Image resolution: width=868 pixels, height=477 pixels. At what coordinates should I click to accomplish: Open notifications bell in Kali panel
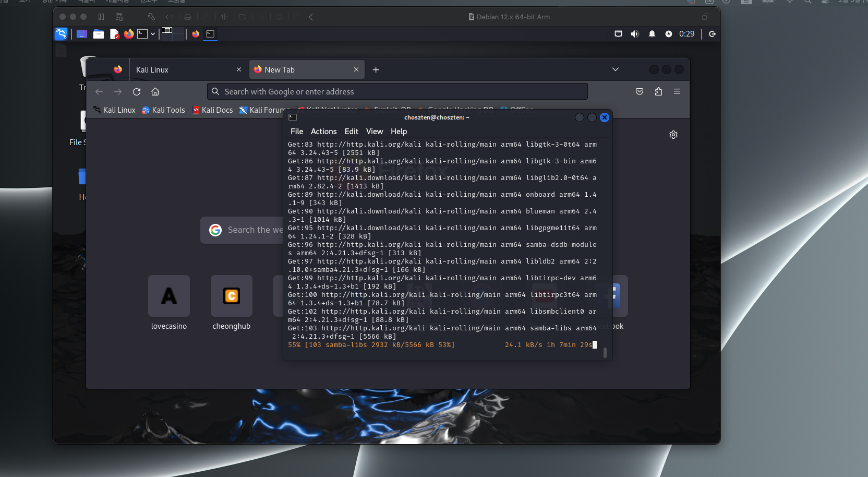pos(652,34)
